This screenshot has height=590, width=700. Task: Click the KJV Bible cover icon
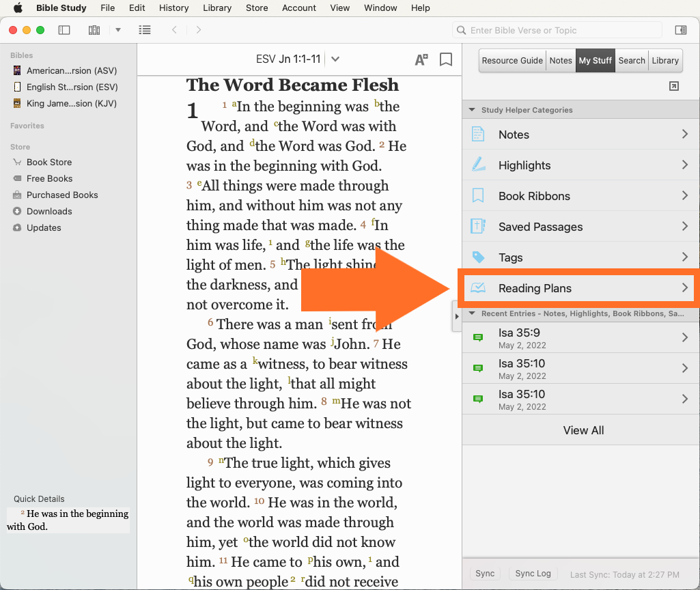pyautogui.click(x=17, y=104)
